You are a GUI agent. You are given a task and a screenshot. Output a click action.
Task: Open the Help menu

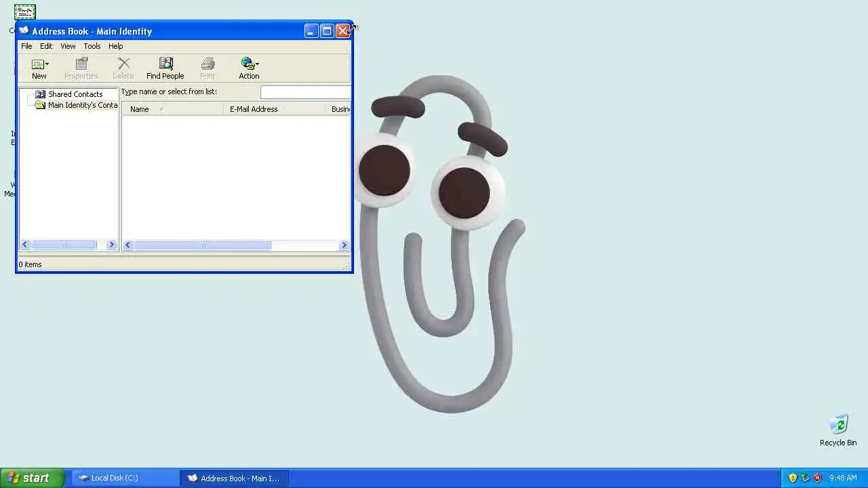(116, 46)
